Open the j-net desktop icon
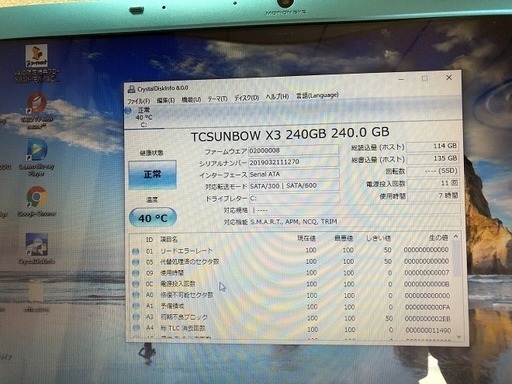Screen dimensions: 512x384 click(36, 64)
